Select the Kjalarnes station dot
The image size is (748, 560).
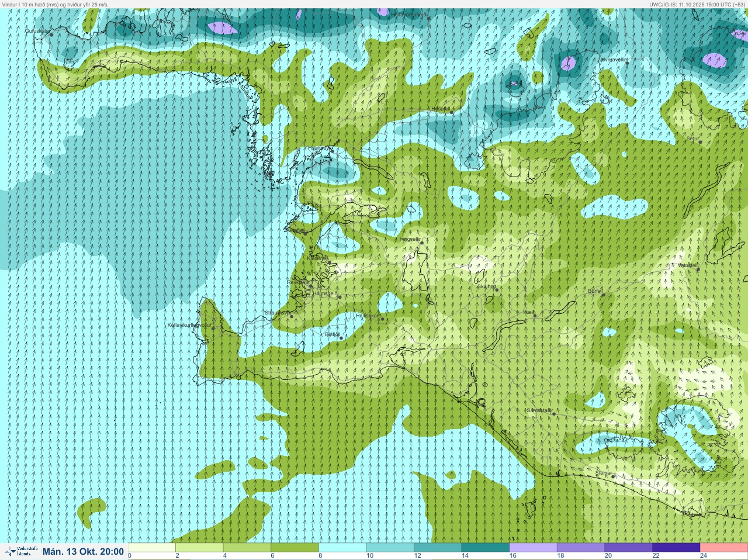pyautogui.click(x=329, y=261)
